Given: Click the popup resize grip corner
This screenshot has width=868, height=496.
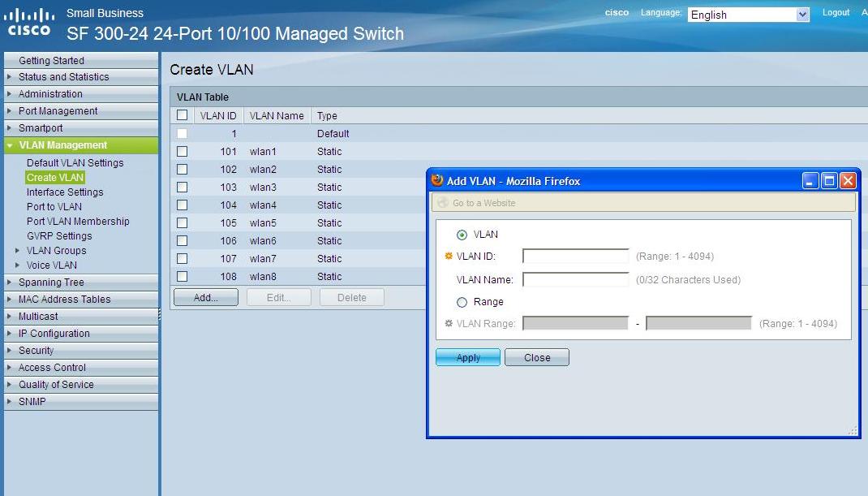Looking at the screenshot, I should click(853, 430).
